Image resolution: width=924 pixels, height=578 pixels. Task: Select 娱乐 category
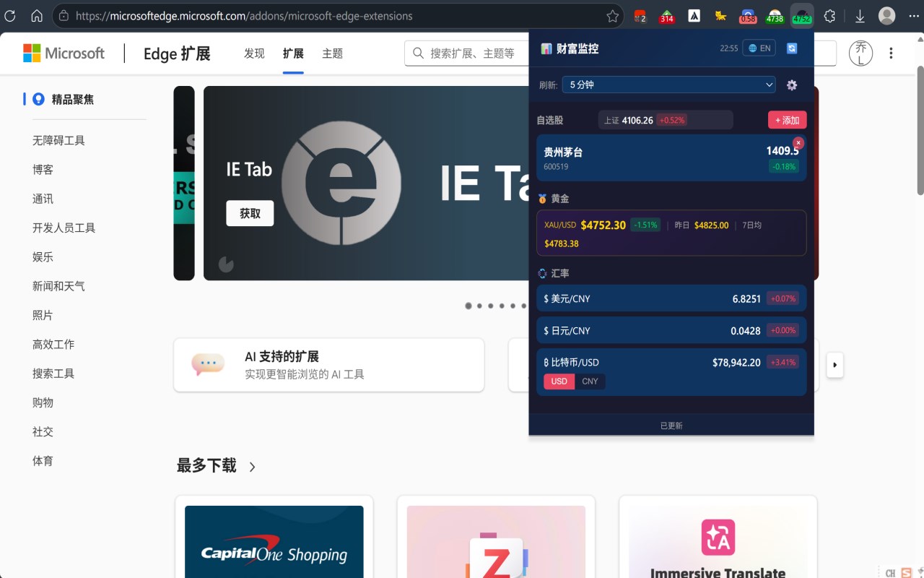[43, 256]
